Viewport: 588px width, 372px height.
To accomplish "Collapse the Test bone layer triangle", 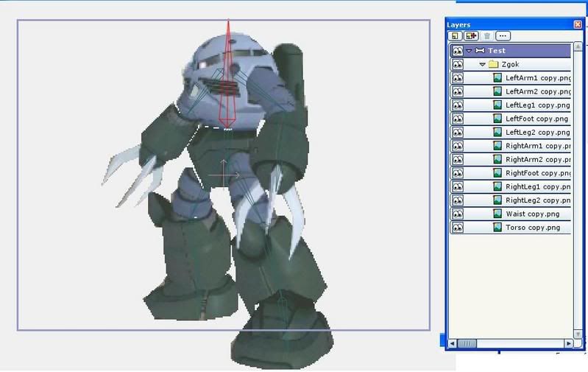I will pyautogui.click(x=469, y=51).
